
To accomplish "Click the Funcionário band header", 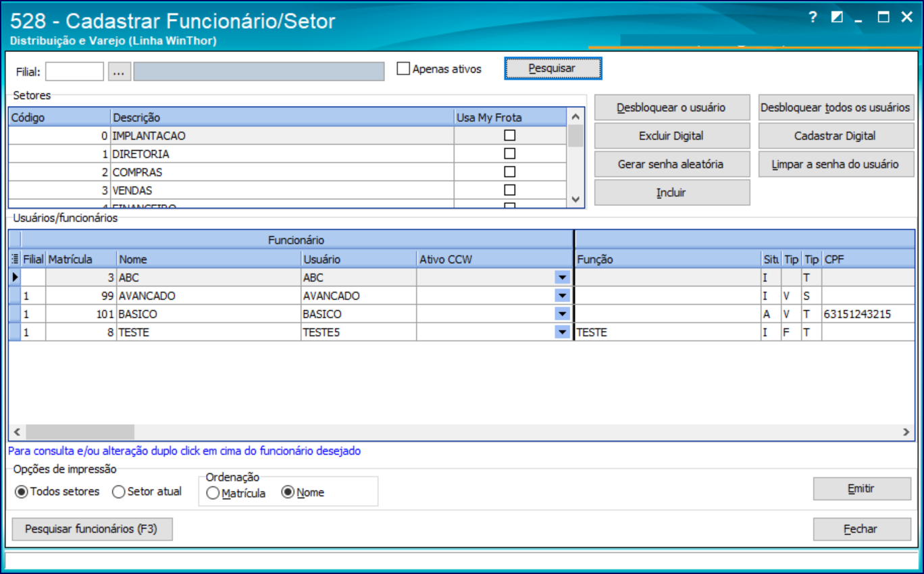I will pos(297,240).
